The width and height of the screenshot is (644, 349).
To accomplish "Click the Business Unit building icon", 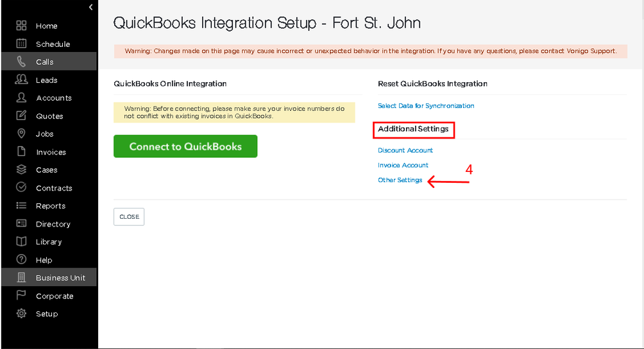I will [21, 278].
